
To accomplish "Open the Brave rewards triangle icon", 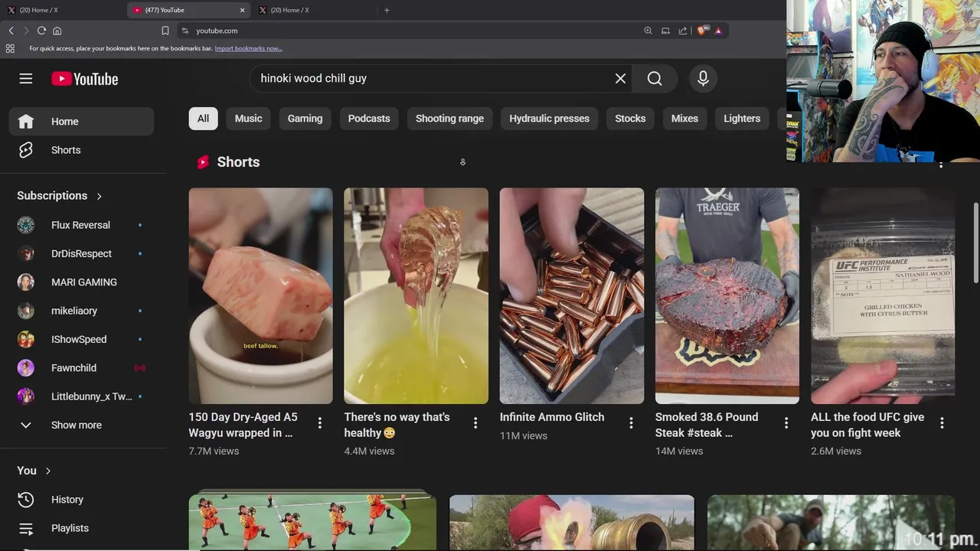I will 718,31.
